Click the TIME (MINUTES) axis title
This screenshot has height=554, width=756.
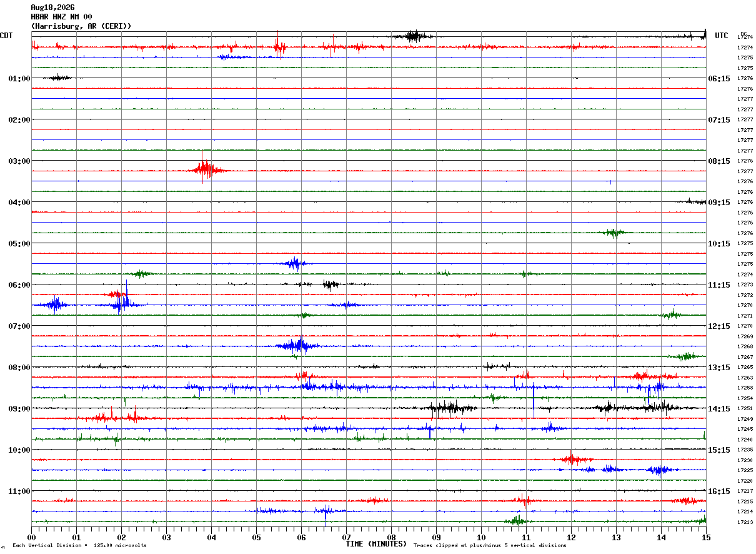(376, 544)
